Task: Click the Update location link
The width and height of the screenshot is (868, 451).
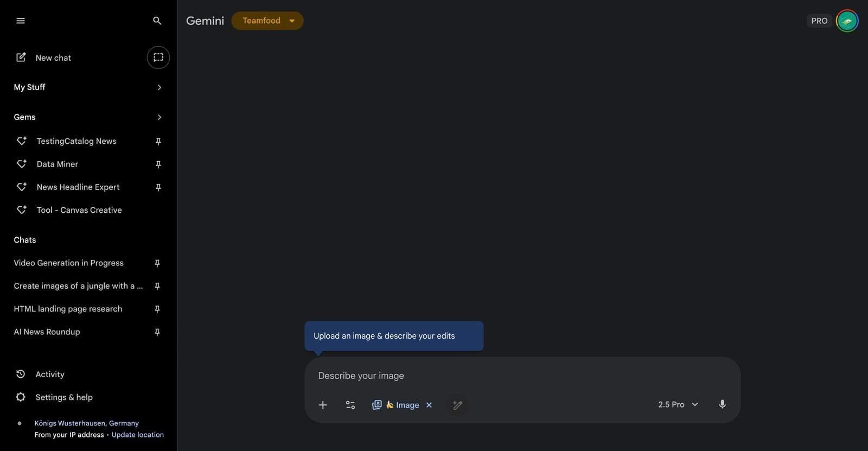Action: click(x=137, y=434)
